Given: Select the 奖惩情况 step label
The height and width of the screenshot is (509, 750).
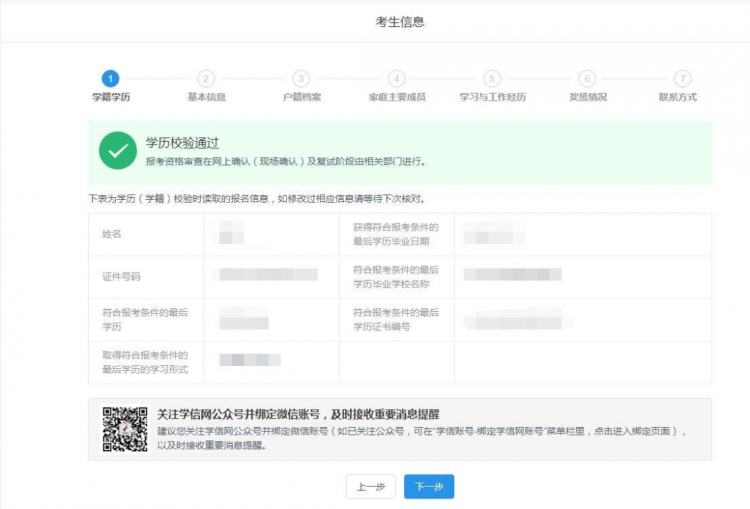Looking at the screenshot, I should coord(588,97).
